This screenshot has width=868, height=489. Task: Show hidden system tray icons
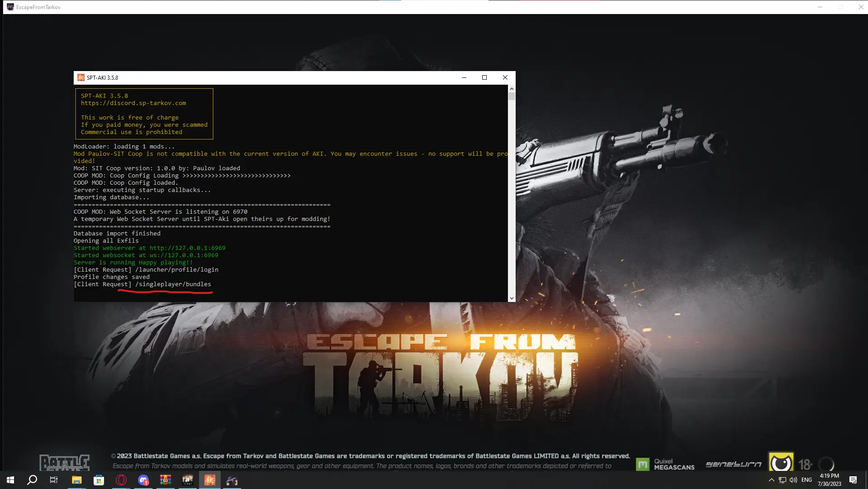click(772, 480)
